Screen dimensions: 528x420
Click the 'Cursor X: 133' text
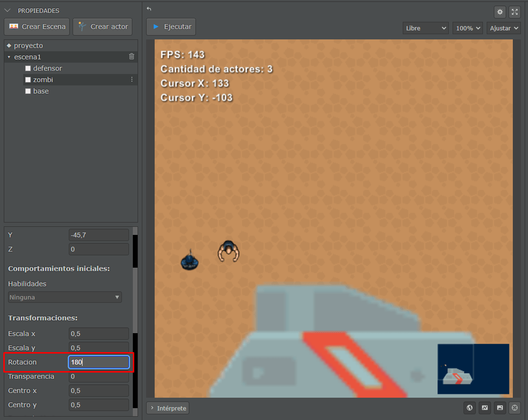(195, 83)
